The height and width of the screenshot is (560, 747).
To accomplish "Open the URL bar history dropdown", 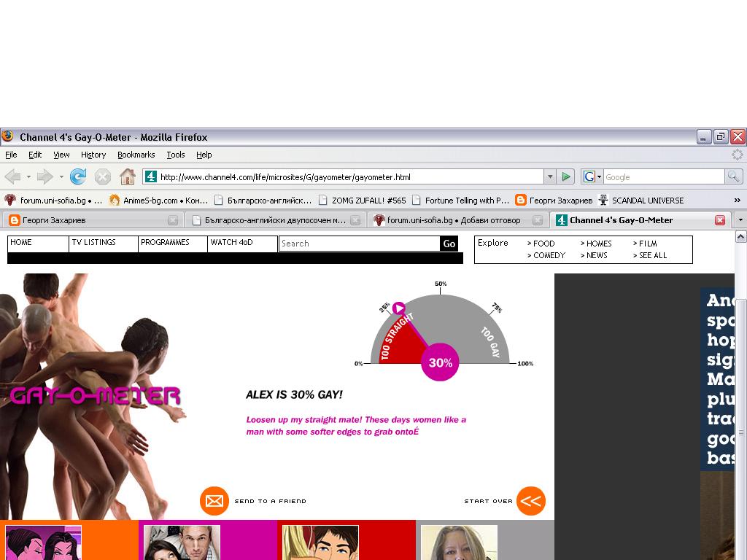I will point(550,176).
